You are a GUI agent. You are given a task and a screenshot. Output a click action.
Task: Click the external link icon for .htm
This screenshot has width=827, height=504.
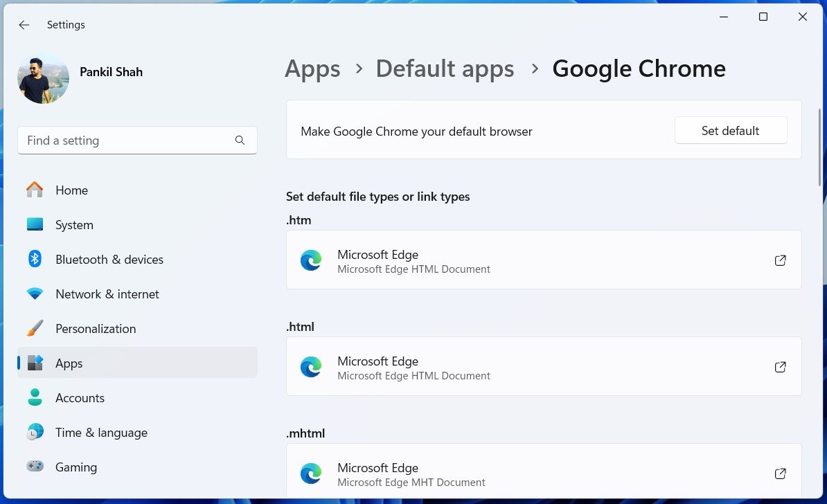780,260
